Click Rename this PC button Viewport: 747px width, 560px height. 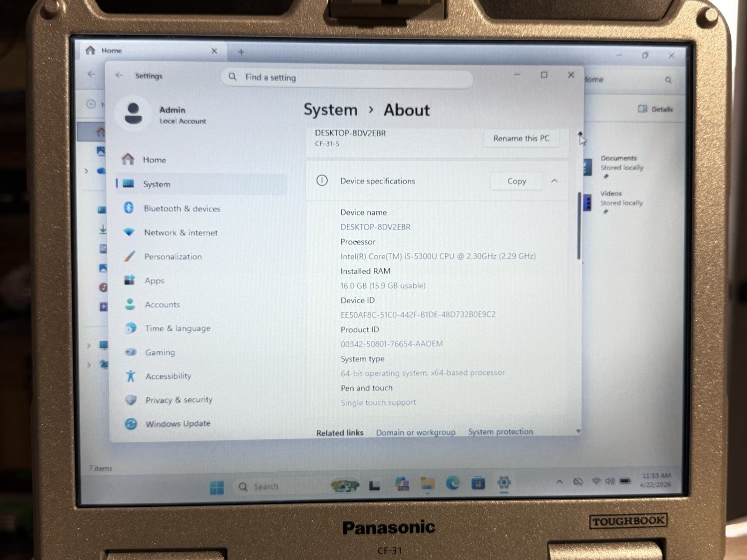pos(521,138)
